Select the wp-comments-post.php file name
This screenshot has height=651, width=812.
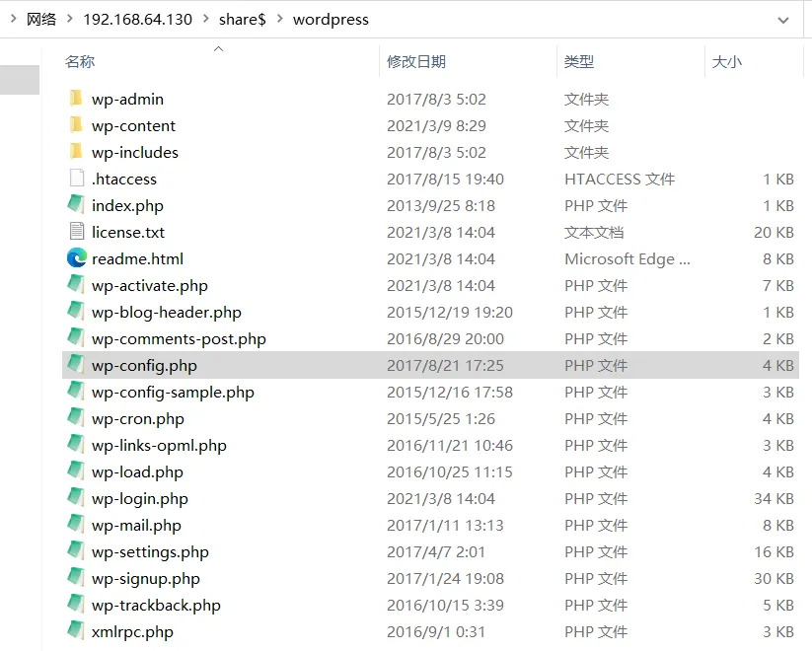(179, 338)
